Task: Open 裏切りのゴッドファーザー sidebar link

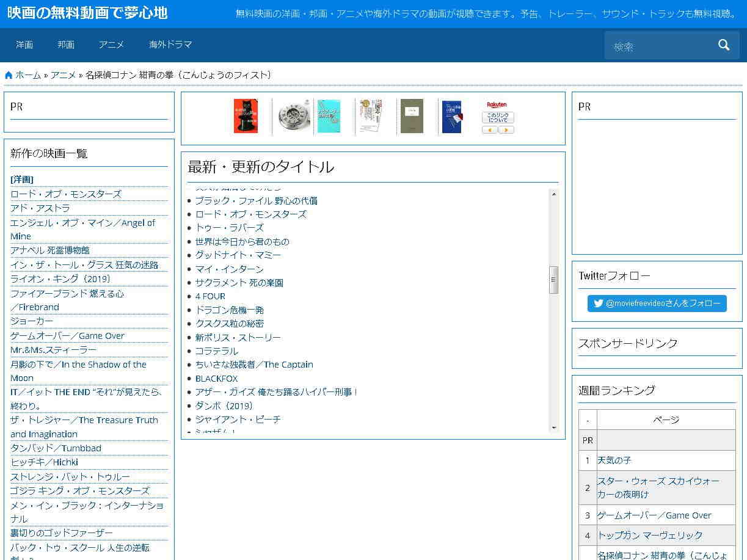Action: click(62, 533)
